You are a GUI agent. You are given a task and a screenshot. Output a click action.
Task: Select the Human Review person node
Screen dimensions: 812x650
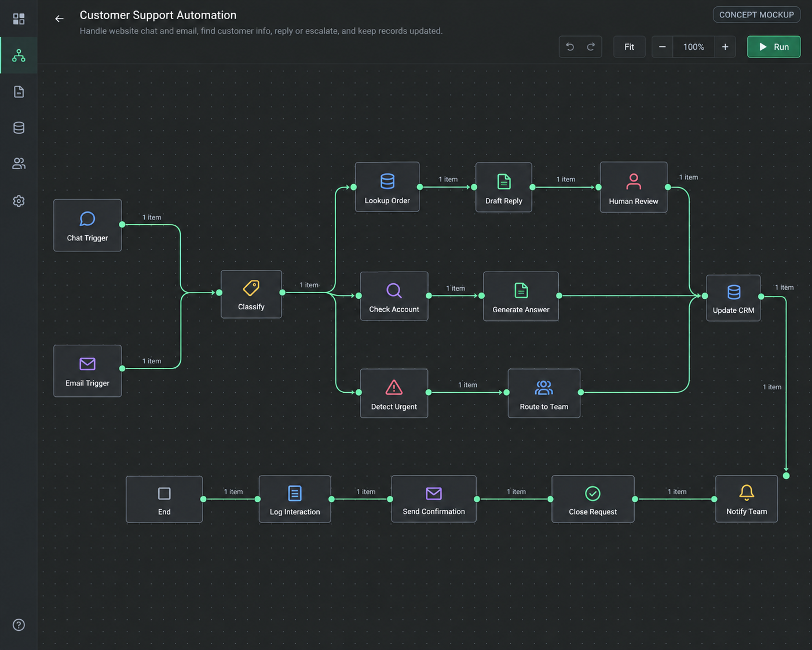634,187
